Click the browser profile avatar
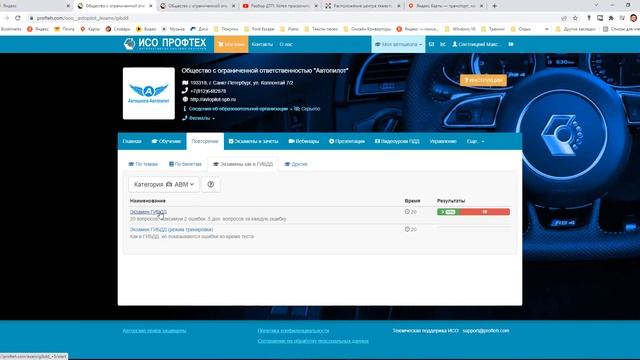 [x=633, y=18]
